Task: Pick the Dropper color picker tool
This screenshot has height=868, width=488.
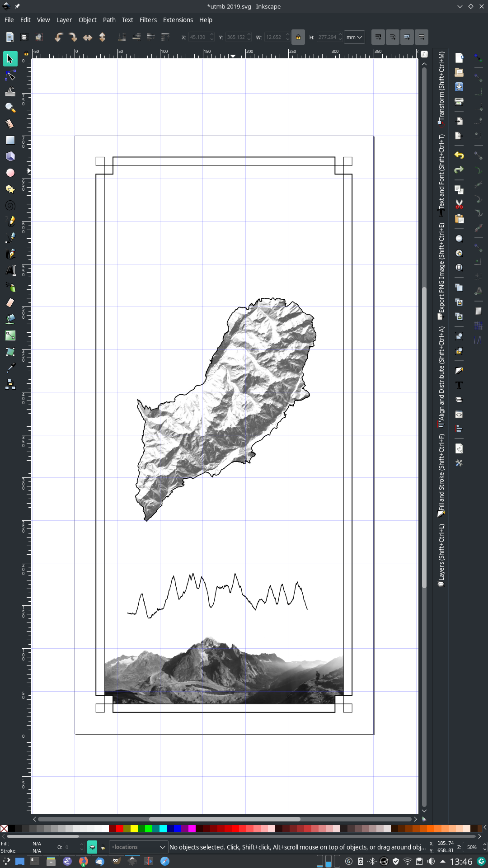Action: [10, 368]
